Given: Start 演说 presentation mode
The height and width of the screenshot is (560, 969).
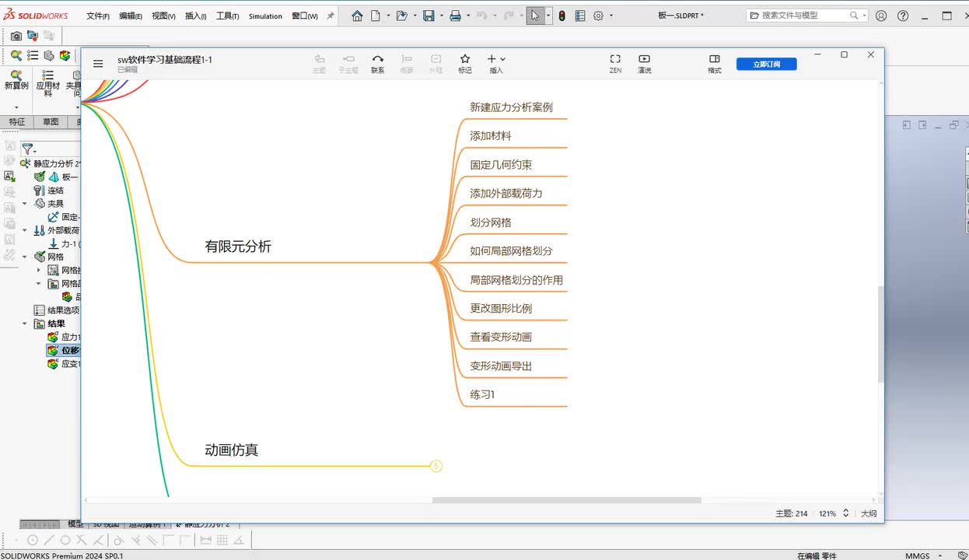Looking at the screenshot, I should [644, 63].
